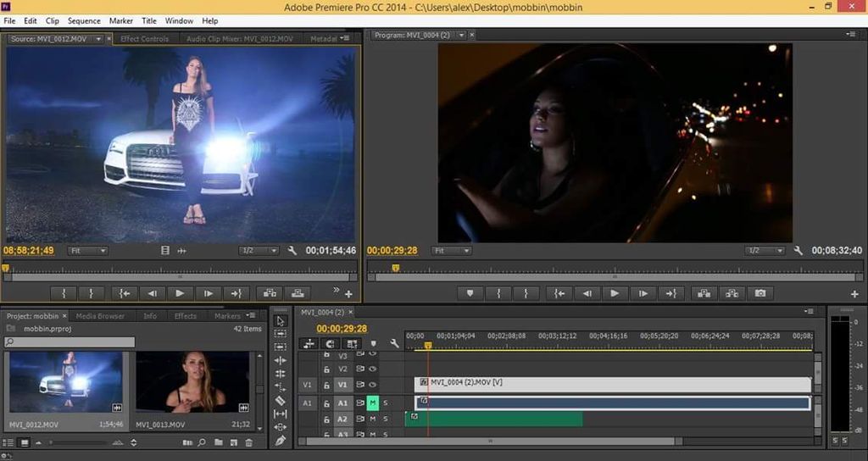Click Mark Out in Source monitor
The height and width of the screenshot is (461, 868).
pyautogui.click(x=91, y=293)
